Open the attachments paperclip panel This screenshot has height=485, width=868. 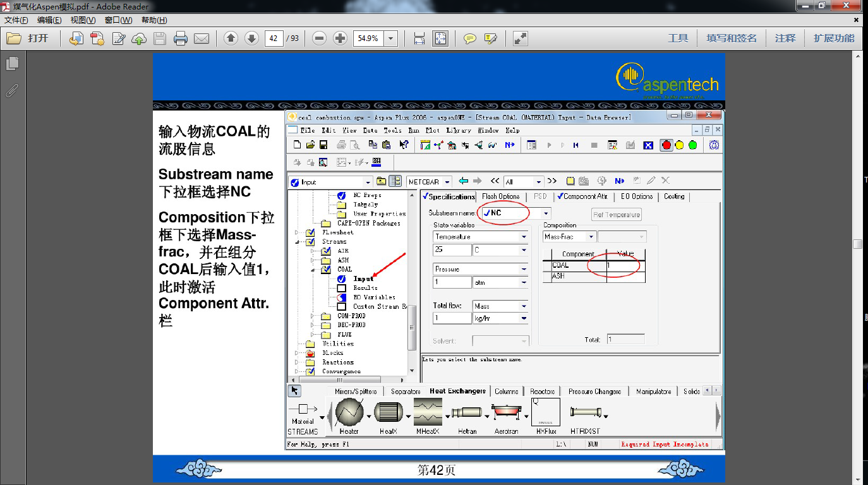[x=12, y=90]
